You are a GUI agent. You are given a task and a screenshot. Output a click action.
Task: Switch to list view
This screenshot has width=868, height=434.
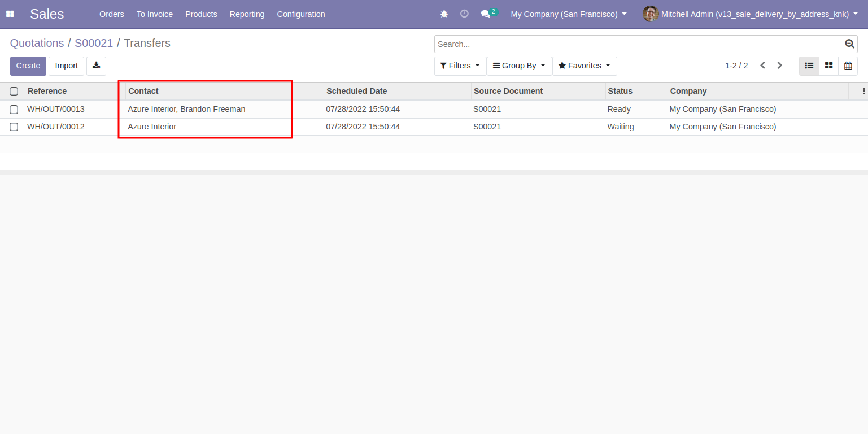pyautogui.click(x=809, y=66)
